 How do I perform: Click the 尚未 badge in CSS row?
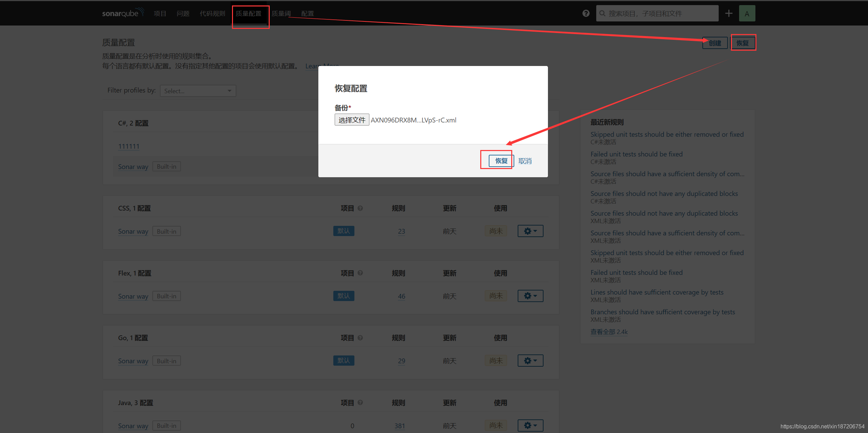point(496,231)
